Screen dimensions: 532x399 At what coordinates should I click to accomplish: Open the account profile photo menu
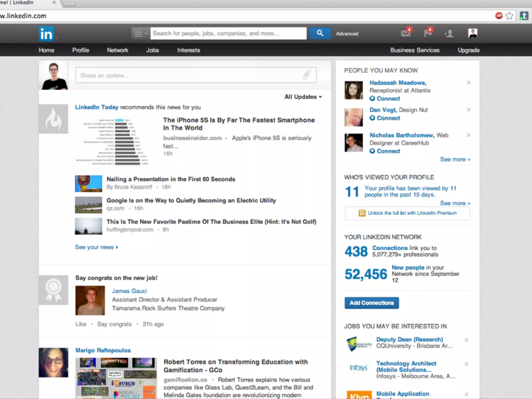point(473,33)
